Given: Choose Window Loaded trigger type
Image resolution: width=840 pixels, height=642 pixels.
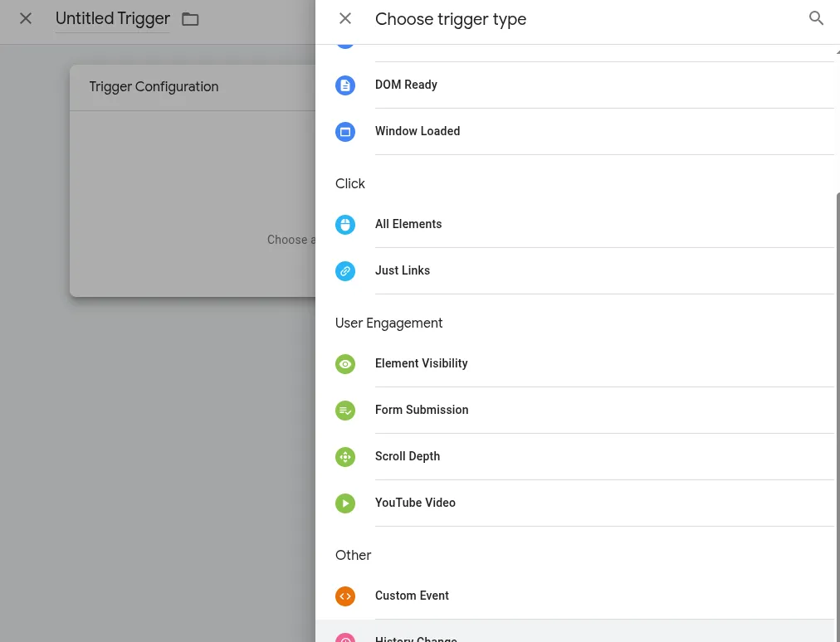Looking at the screenshot, I should pos(577,132).
